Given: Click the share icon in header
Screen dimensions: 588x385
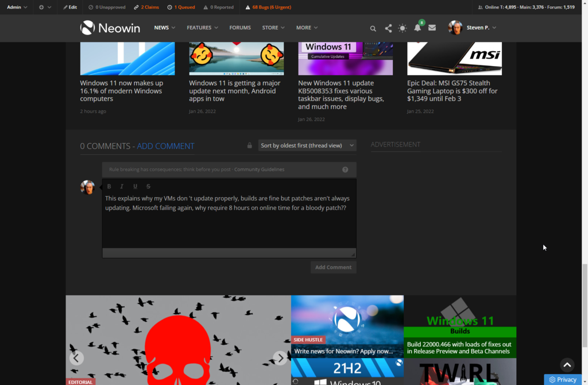Looking at the screenshot, I should (388, 28).
